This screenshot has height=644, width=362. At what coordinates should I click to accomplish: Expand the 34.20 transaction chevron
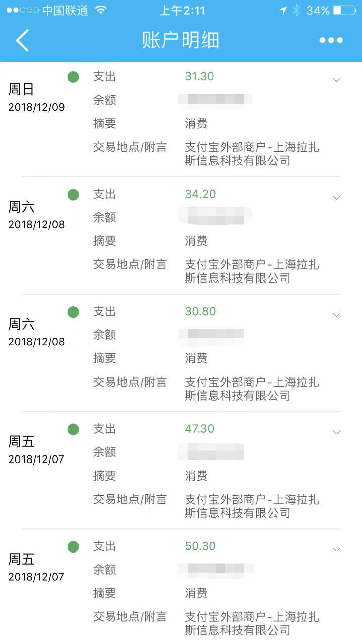point(337,197)
